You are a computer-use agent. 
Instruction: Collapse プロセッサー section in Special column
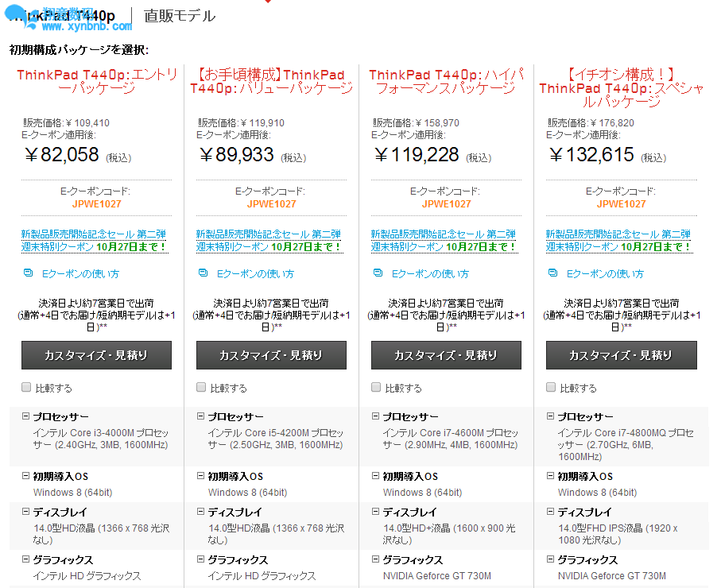point(550,416)
